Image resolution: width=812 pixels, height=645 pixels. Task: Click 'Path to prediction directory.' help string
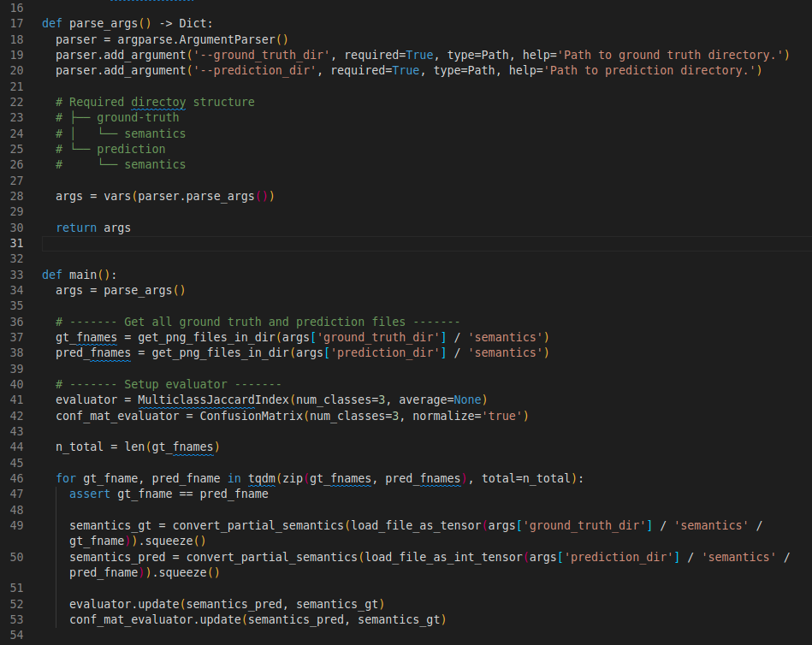pos(649,70)
